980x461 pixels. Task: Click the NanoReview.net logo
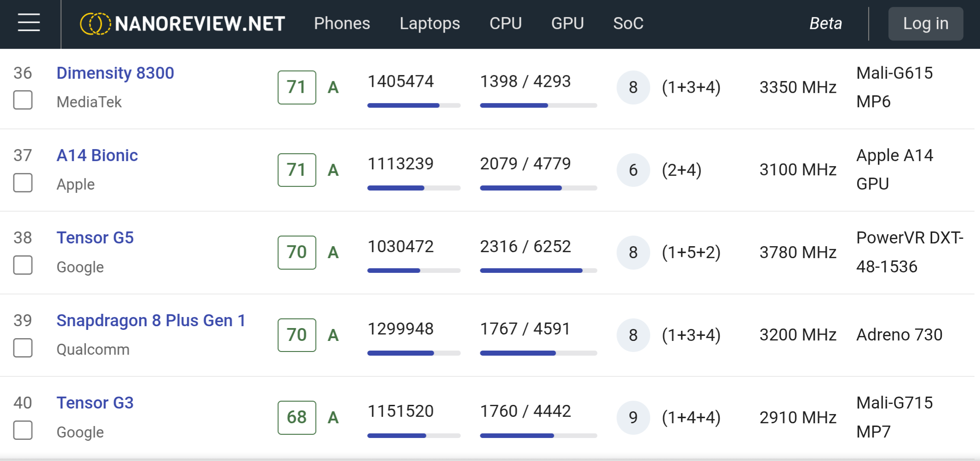(183, 23)
